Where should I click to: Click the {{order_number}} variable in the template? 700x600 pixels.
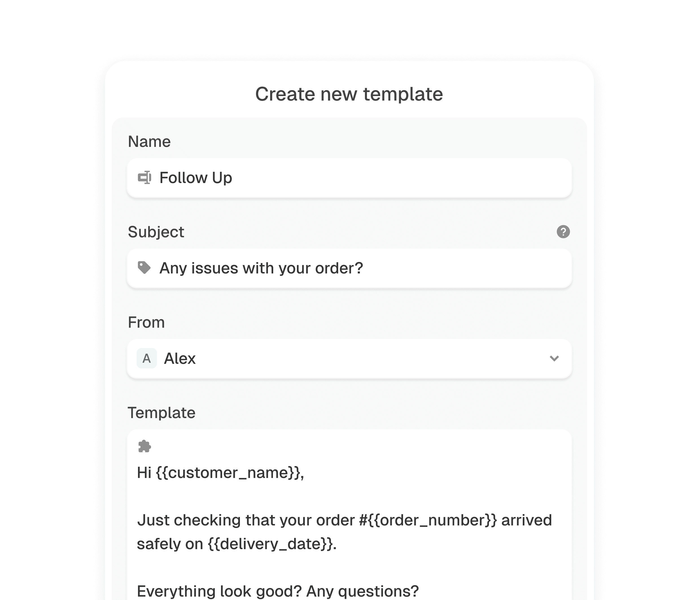432,520
